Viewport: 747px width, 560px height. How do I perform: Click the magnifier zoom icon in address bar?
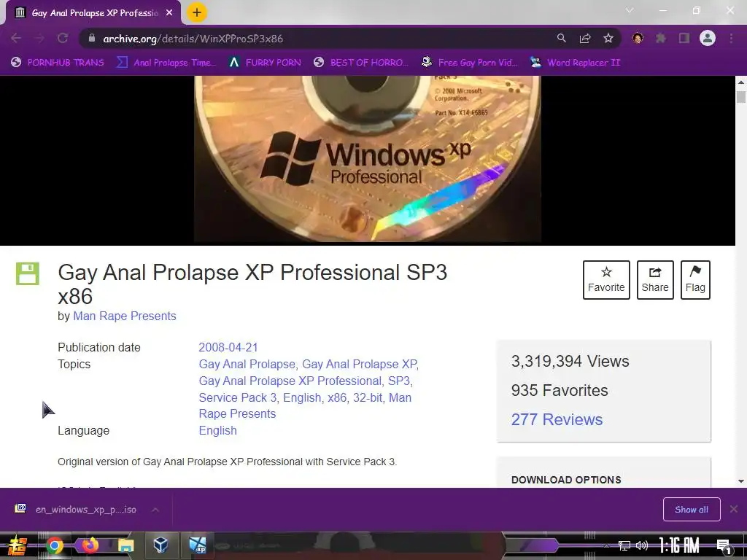tap(562, 38)
